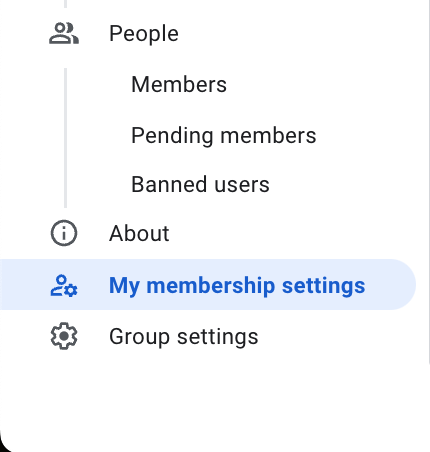Open the Members list
The height and width of the screenshot is (452, 430).
[x=179, y=84]
